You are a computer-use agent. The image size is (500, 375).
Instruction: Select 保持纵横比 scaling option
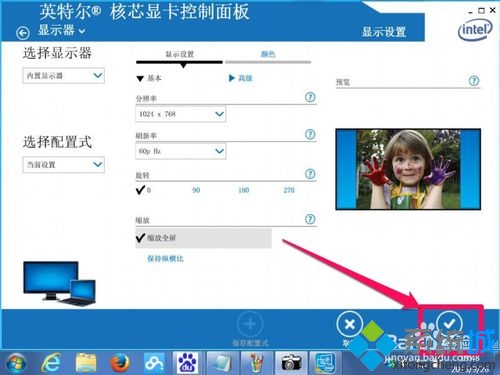point(165,259)
